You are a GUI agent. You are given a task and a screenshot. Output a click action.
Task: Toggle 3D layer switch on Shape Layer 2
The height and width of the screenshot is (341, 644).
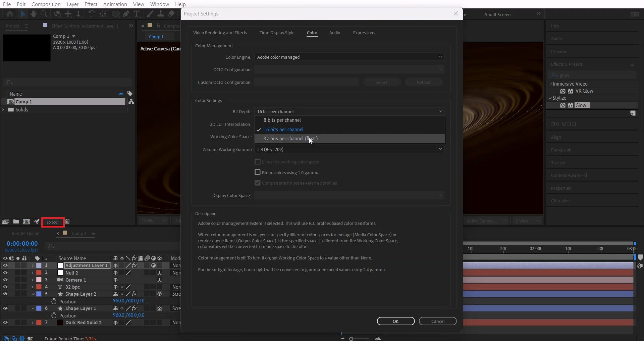[160, 294]
